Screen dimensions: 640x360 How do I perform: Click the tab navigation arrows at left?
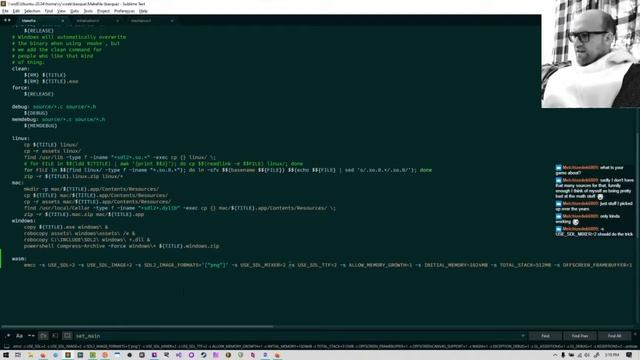tap(7, 20)
